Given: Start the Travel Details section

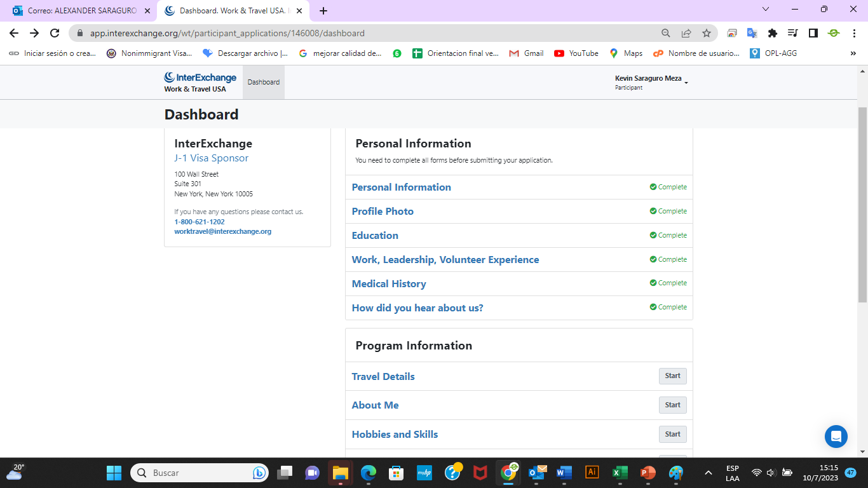Looking at the screenshot, I should 672,376.
